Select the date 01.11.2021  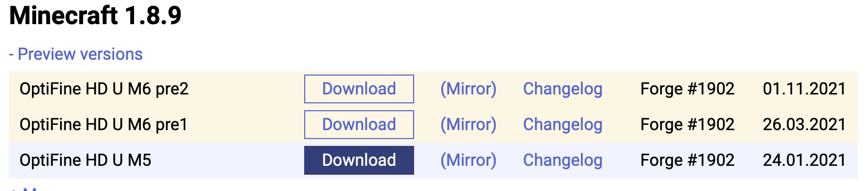coord(804,89)
